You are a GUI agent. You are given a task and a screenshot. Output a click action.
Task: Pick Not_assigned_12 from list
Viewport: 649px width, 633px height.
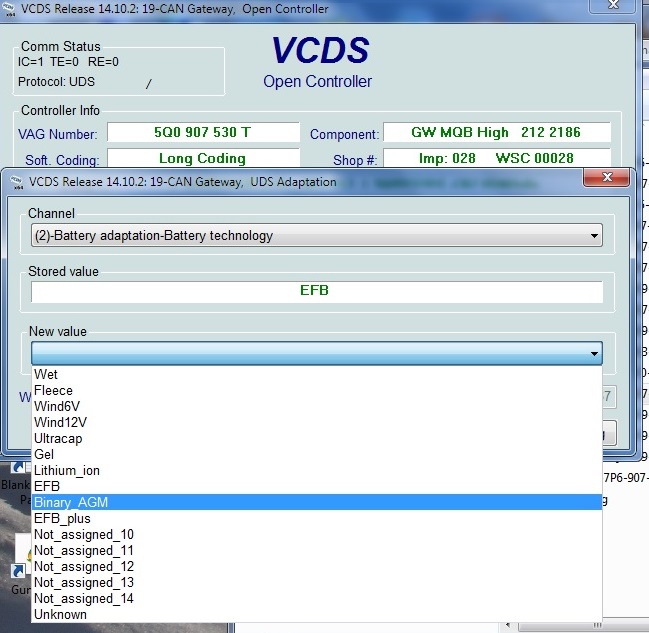317,566
